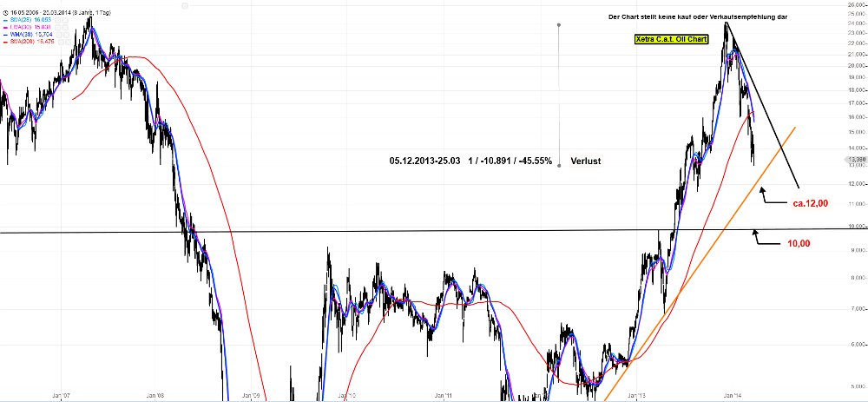Click the light blue SMA(28) color marker
Image resolution: width=868 pixels, height=402 pixels.
pos(5,19)
